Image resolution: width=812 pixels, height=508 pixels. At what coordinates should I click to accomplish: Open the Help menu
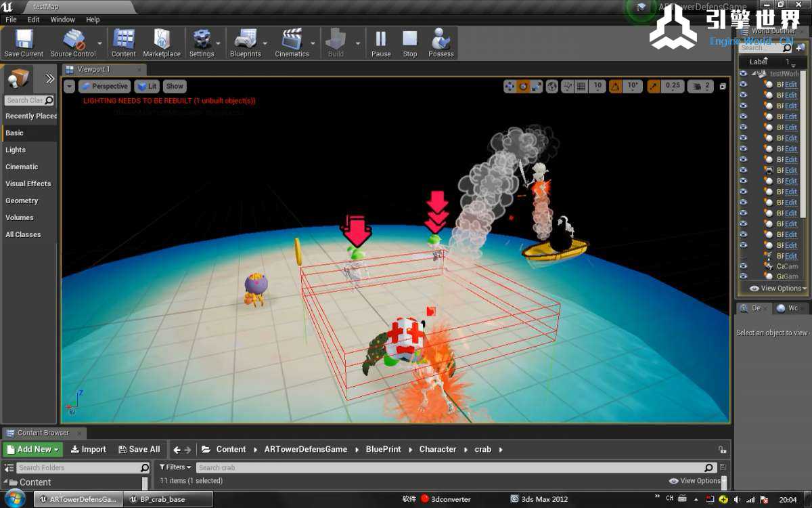pos(93,20)
